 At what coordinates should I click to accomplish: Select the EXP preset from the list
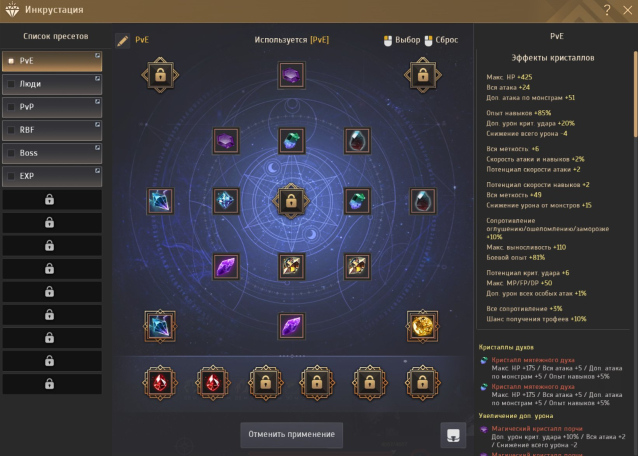52,176
